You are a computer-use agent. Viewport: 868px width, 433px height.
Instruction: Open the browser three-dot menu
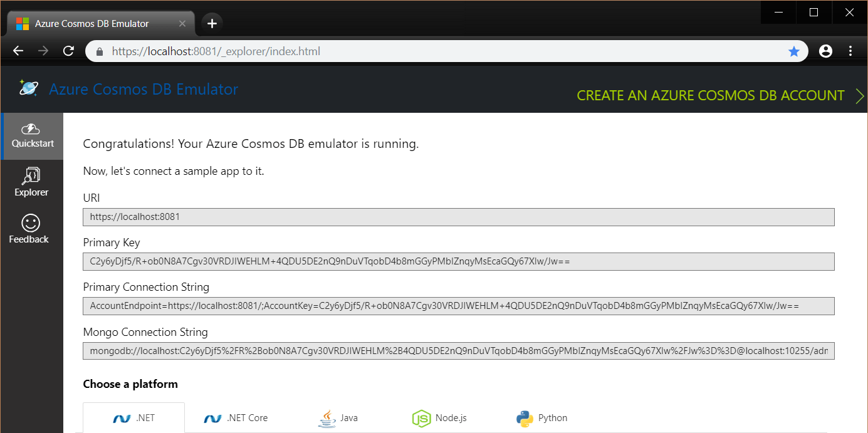[x=850, y=51]
